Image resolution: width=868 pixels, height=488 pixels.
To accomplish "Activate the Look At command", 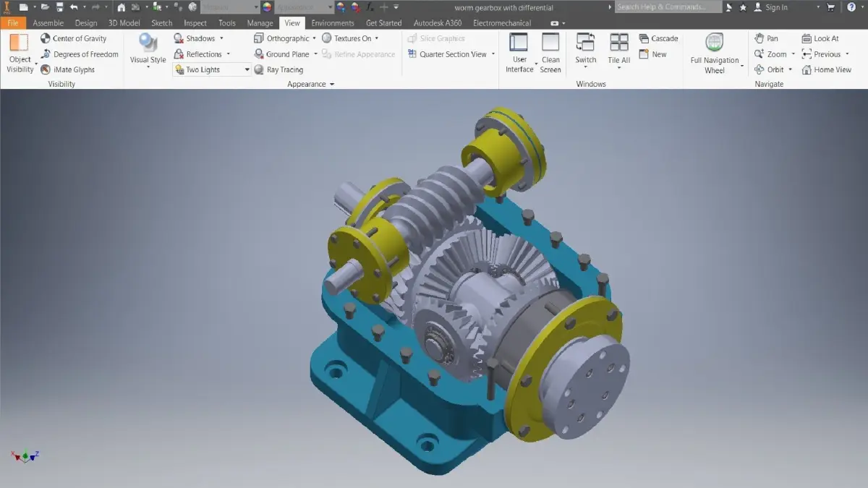I will 820,38.
